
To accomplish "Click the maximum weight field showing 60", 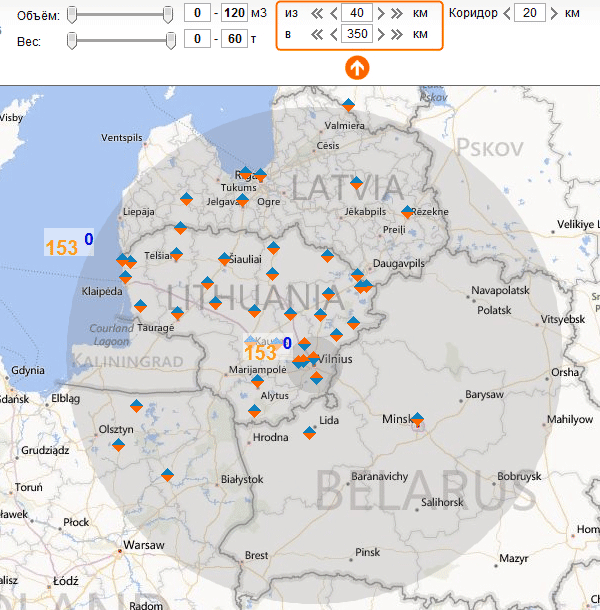I will coord(233,39).
